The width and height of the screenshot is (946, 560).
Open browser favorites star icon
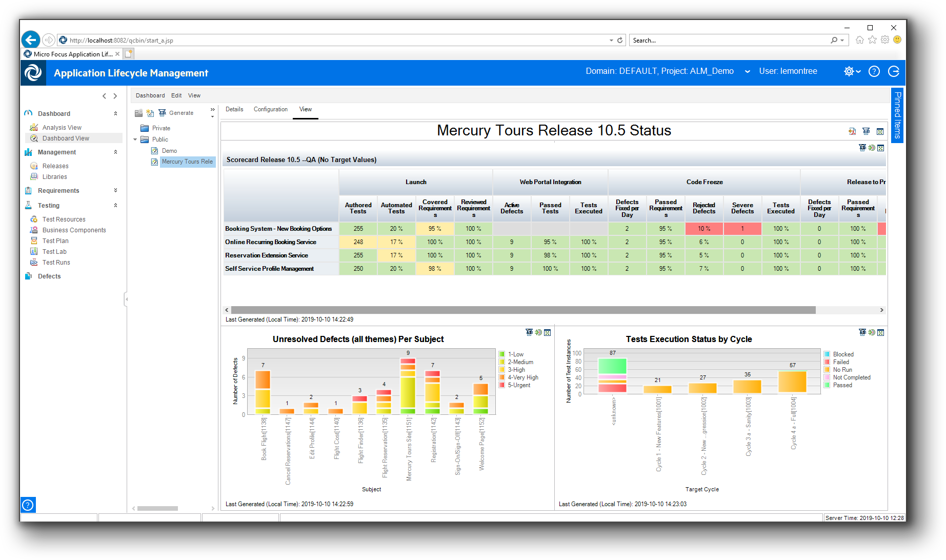pyautogui.click(x=872, y=39)
